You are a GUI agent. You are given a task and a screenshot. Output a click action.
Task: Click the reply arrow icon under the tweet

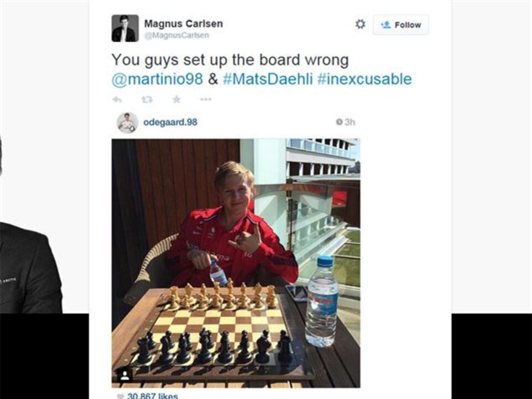(117, 100)
